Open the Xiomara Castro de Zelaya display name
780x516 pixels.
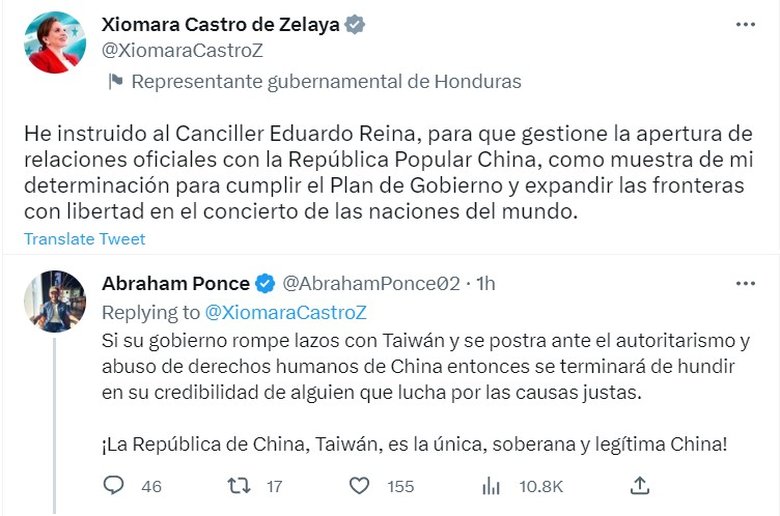tap(220, 24)
